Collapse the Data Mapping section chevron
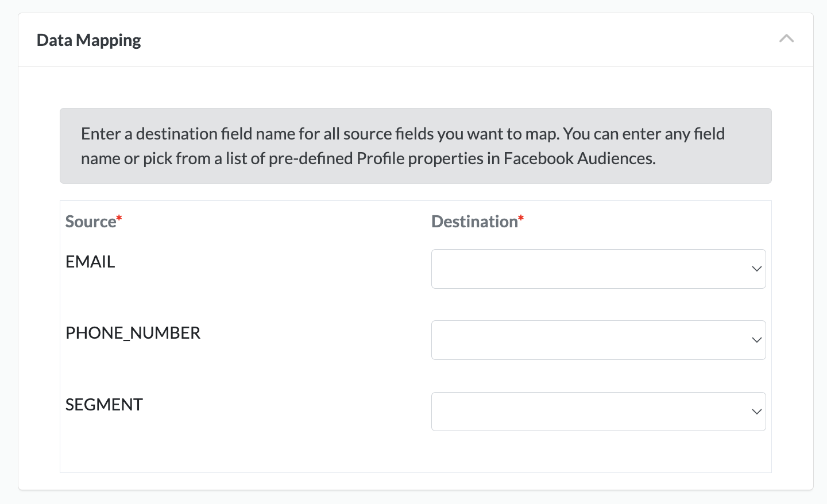Screen dimensions: 827x504 click(786, 39)
